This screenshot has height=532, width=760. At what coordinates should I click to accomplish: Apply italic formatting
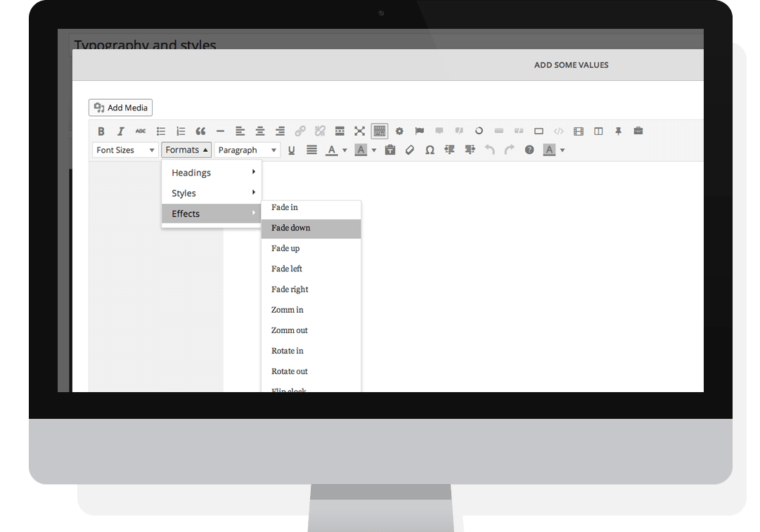pos(121,131)
